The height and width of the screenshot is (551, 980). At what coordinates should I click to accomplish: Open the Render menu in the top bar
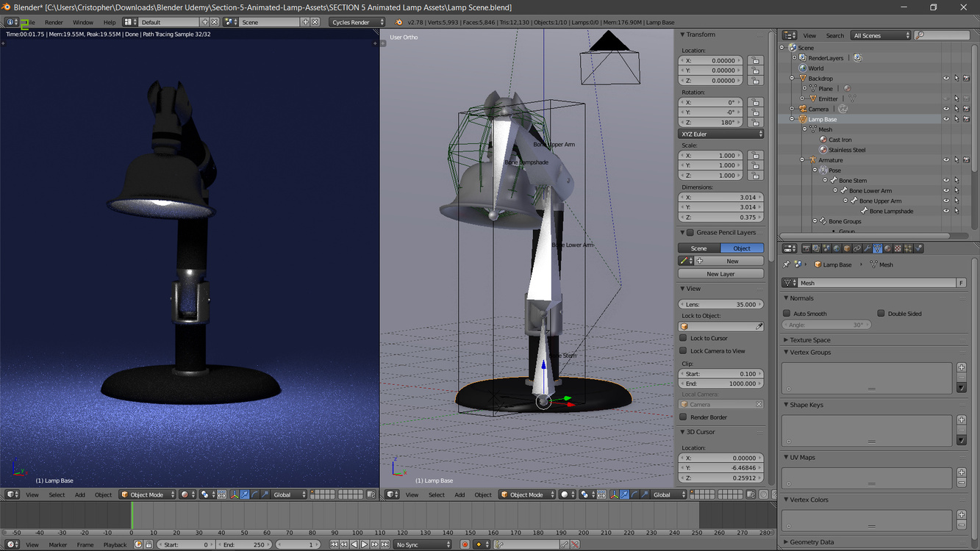54,22
